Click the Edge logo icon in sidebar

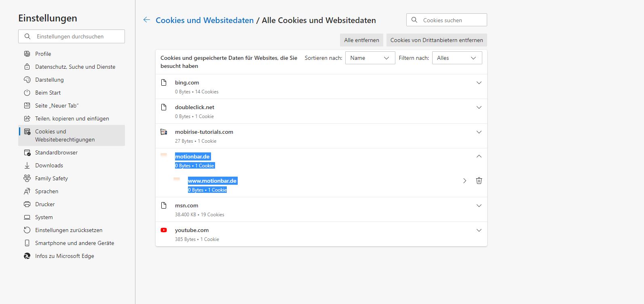[27, 256]
